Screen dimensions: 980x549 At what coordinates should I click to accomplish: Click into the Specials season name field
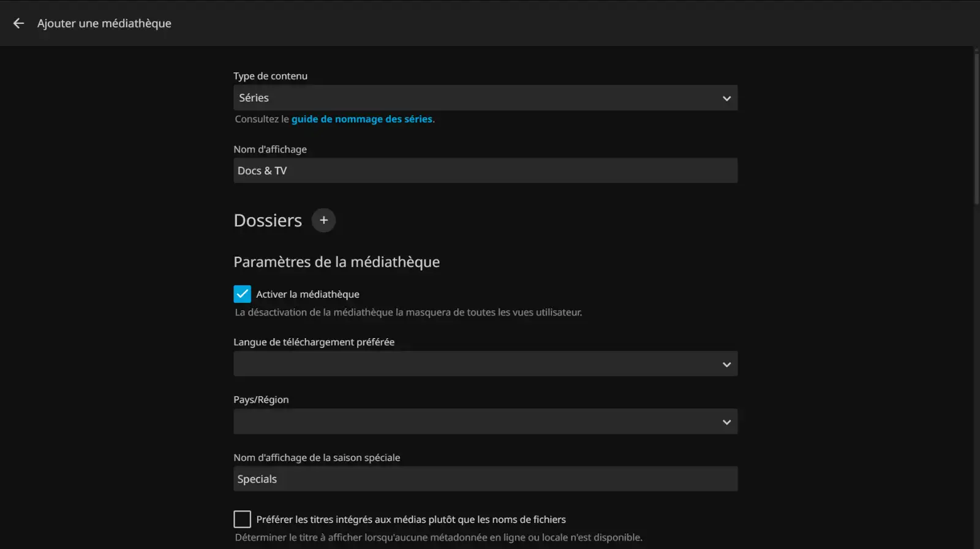point(485,479)
